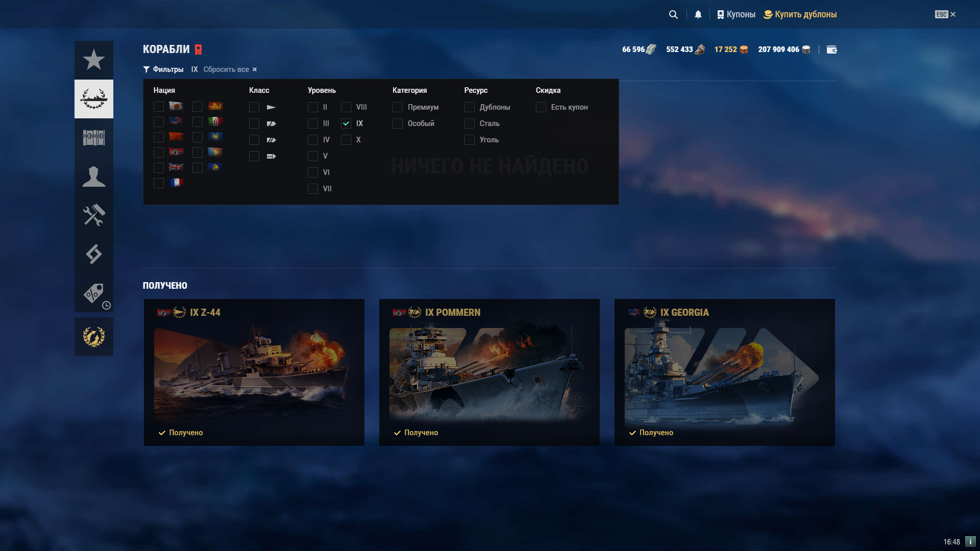Enable the Сталь resource filter
Viewport: 980px width, 551px height.
470,123
